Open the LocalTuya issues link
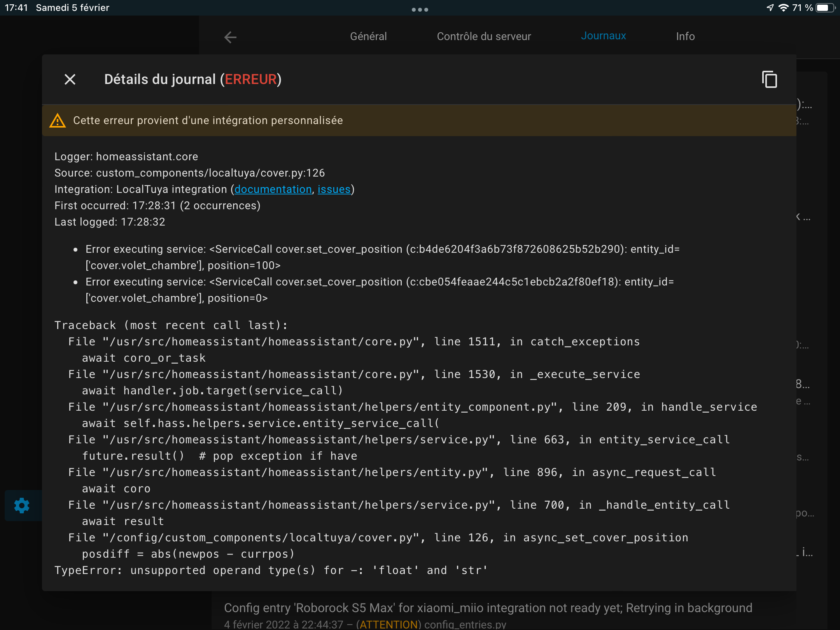The width and height of the screenshot is (840, 630). pos(334,189)
